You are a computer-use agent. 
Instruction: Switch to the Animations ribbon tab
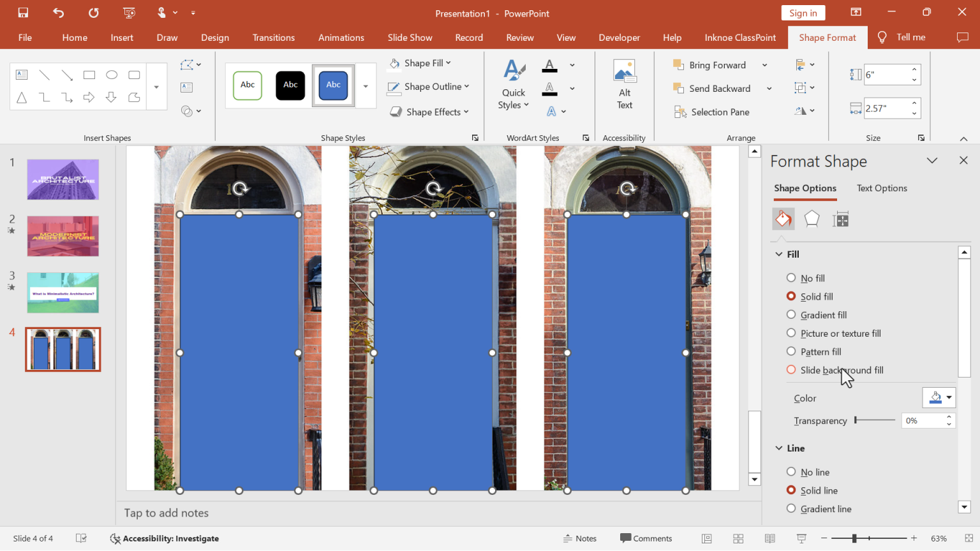pyautogui.click(x=341, y=37)
